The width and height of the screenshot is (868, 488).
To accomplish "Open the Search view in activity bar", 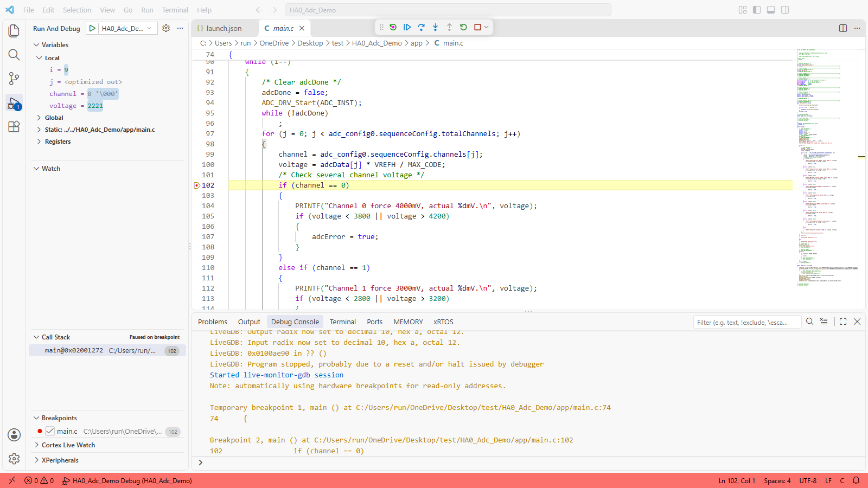I will coord(14,55).
